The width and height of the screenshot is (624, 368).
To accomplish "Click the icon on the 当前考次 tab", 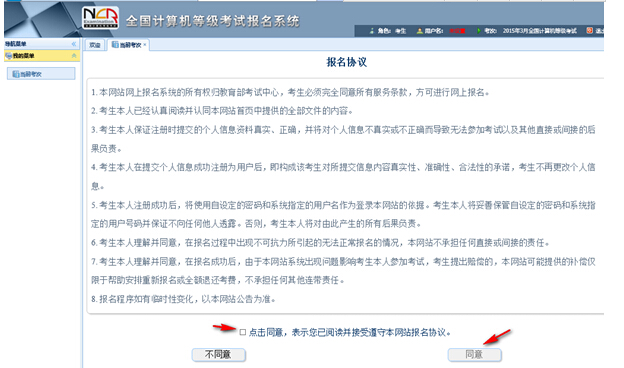I will (115, 45).
